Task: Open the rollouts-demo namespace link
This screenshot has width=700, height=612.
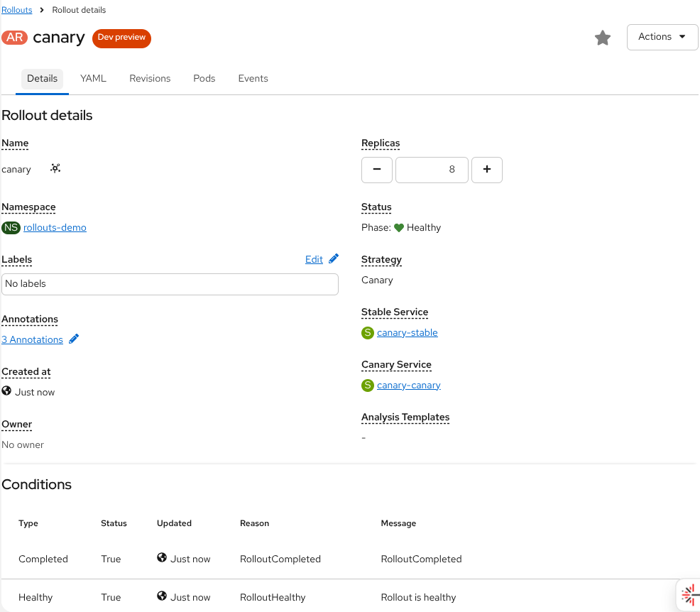Action: click(55, 228)
